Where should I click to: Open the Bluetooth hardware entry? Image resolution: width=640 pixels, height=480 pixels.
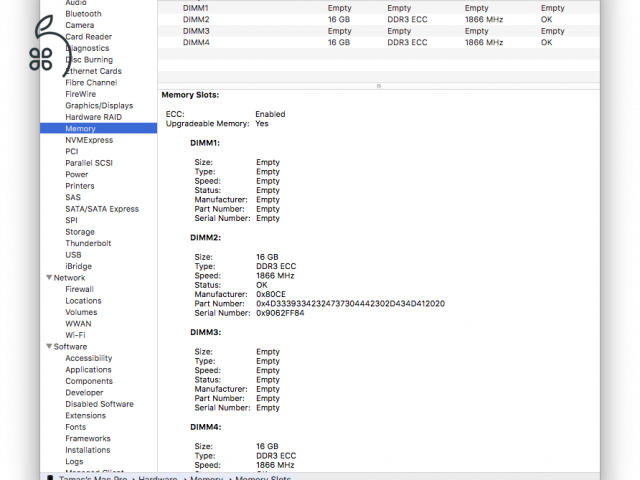pos(83,14)
